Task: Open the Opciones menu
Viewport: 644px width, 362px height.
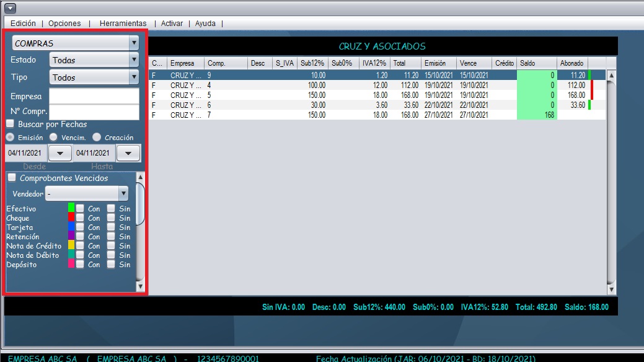Action: click(64, 24)
